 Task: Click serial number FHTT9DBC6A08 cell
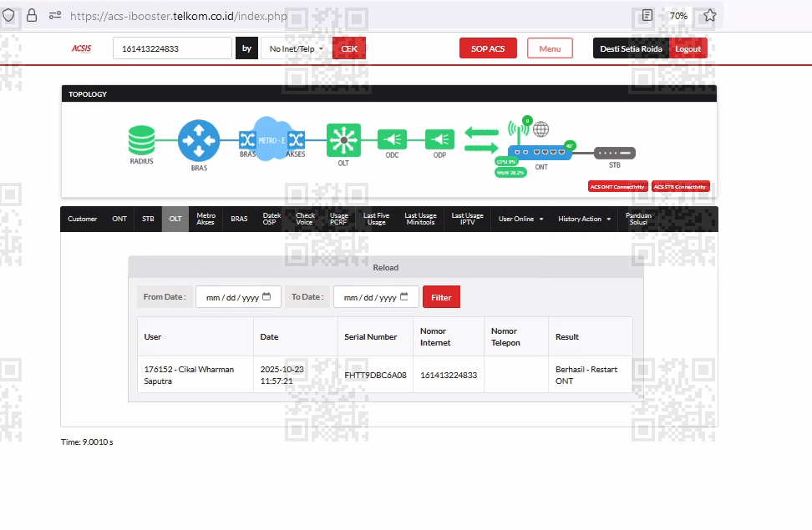click(x=375, y=375)
